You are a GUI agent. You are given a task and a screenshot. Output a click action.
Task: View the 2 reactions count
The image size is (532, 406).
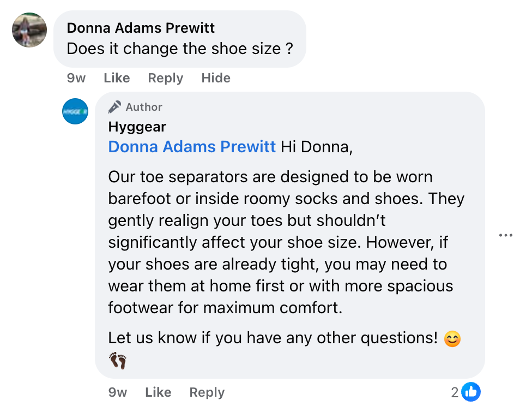(455, 392)
